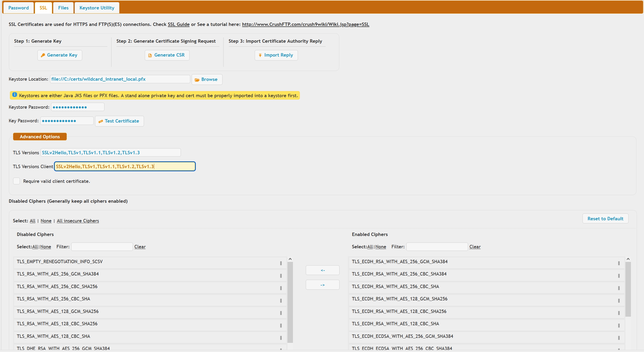Click the key icon on Generate Key
Viewport: 644px width, 352px height.
tap(43, 55)
